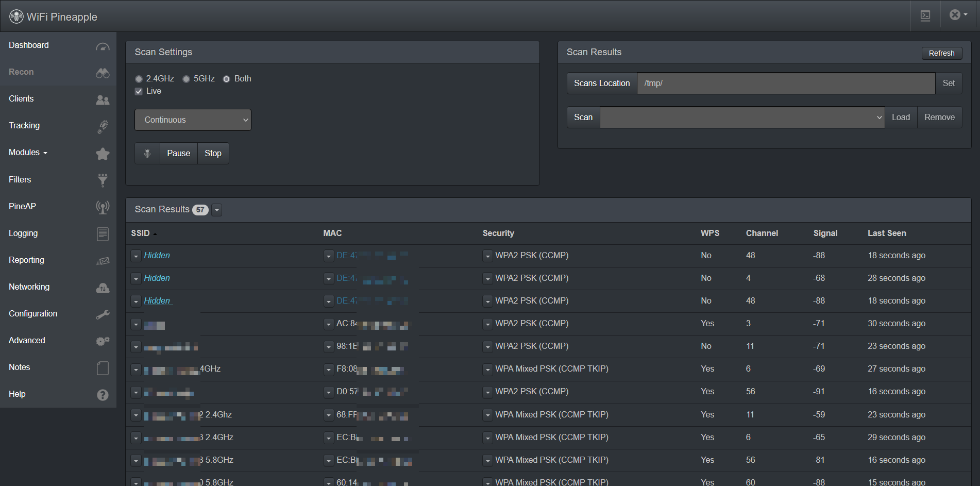The image size is (980, 486).
Task: Go to the Networking section
Action: tap(29, 287)
